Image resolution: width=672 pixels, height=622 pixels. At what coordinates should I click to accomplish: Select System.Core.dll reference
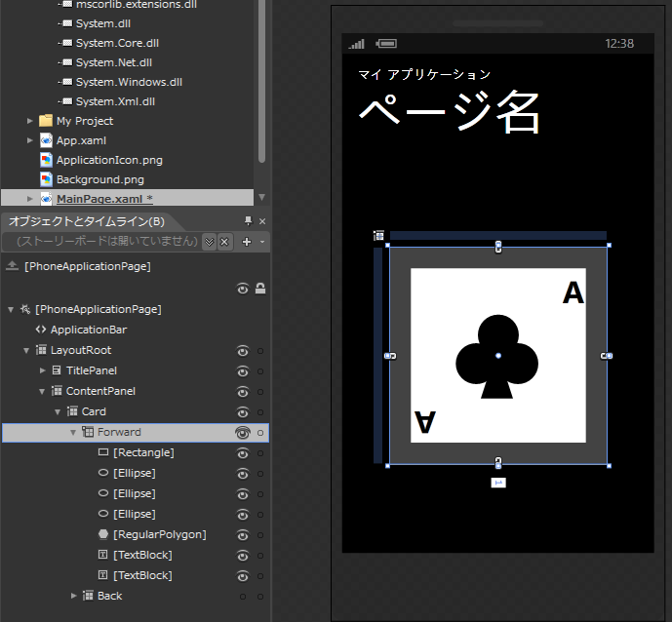coord(117,43)
